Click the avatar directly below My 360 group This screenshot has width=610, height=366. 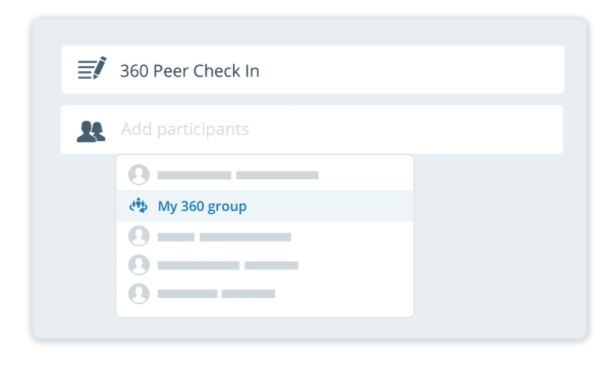pyautogui.click(x=139, y=236)
